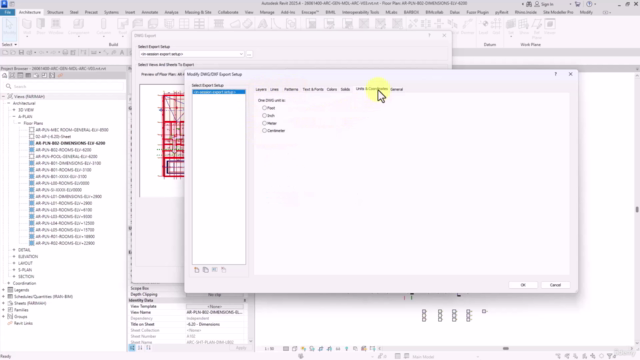Open the Annotate ribbon tab
The width and height of the screenshot is (640, 360).
[150, 12]
